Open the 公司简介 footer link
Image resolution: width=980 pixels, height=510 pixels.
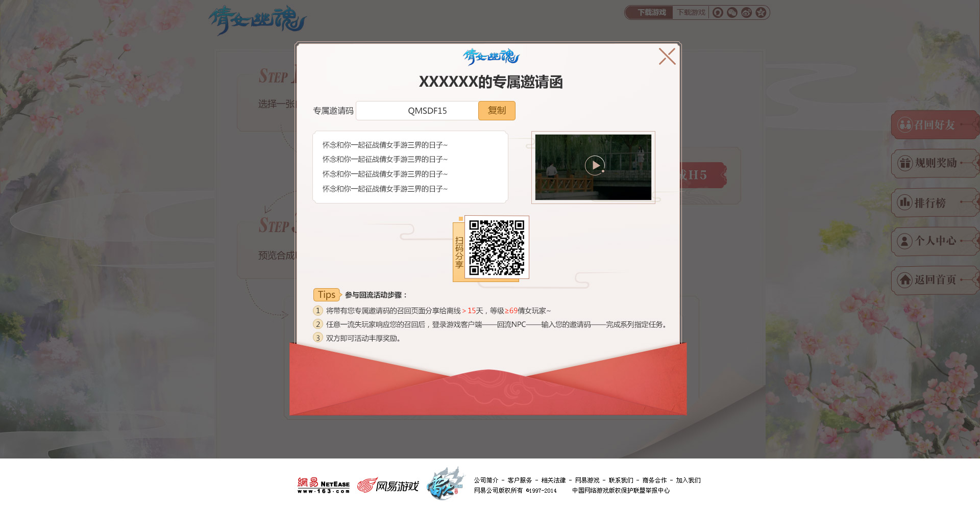pos(486,480)
